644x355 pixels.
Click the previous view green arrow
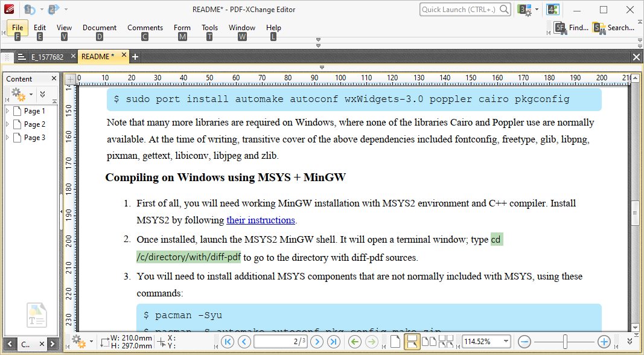point(355,342)
